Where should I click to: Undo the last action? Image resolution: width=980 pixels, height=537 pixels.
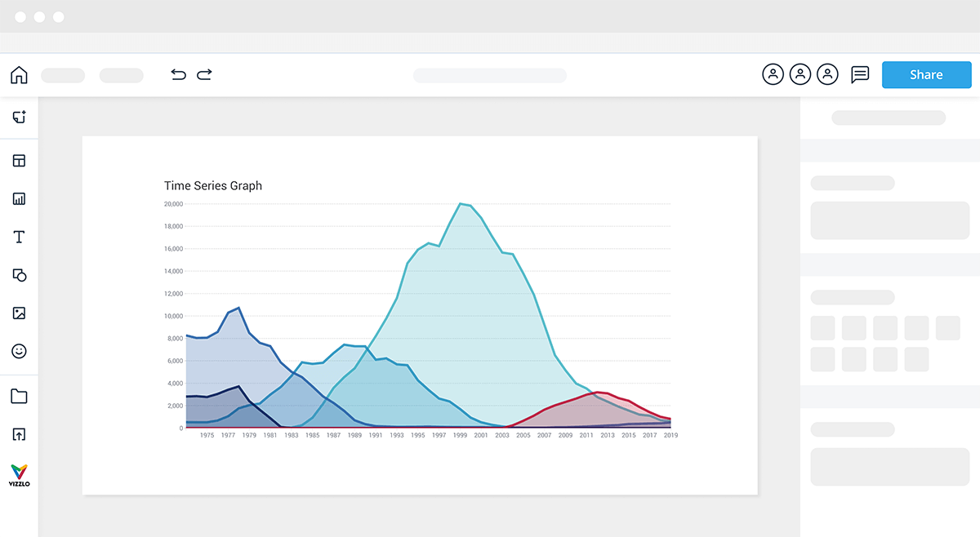tap(178, 75)
